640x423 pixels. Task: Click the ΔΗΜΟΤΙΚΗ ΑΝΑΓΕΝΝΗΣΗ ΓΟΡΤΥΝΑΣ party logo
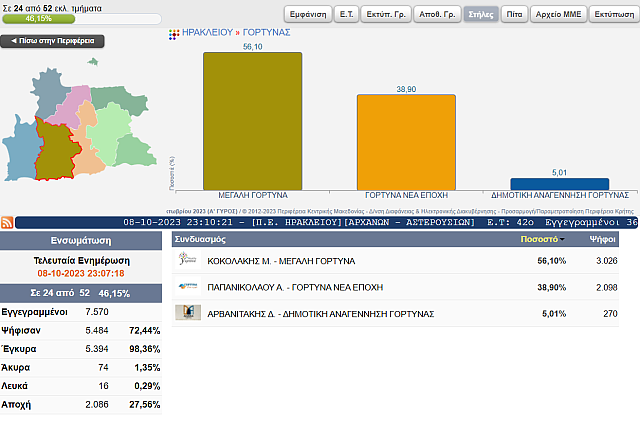click(x=187, y=313)
